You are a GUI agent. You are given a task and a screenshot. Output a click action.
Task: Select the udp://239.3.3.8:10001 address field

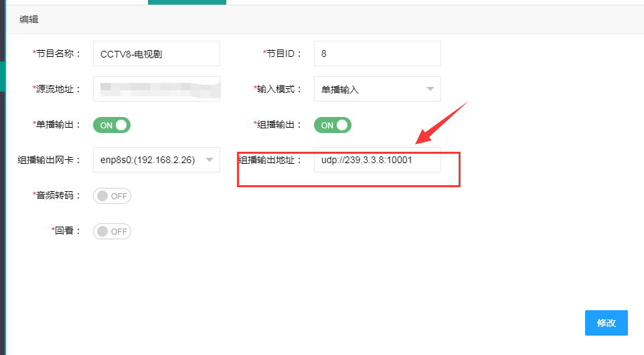click(x=377, y=160)
